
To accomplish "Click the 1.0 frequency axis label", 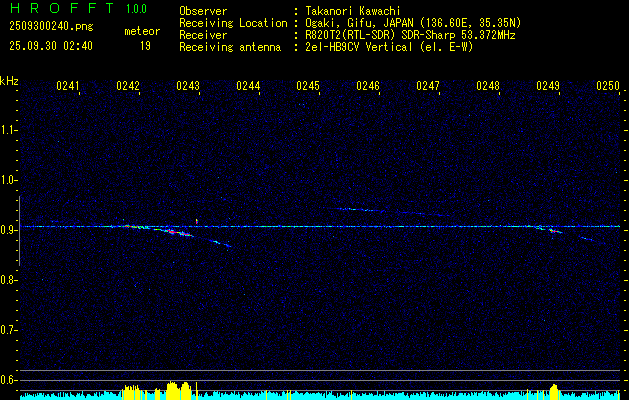I will click(x=9, y=180).
